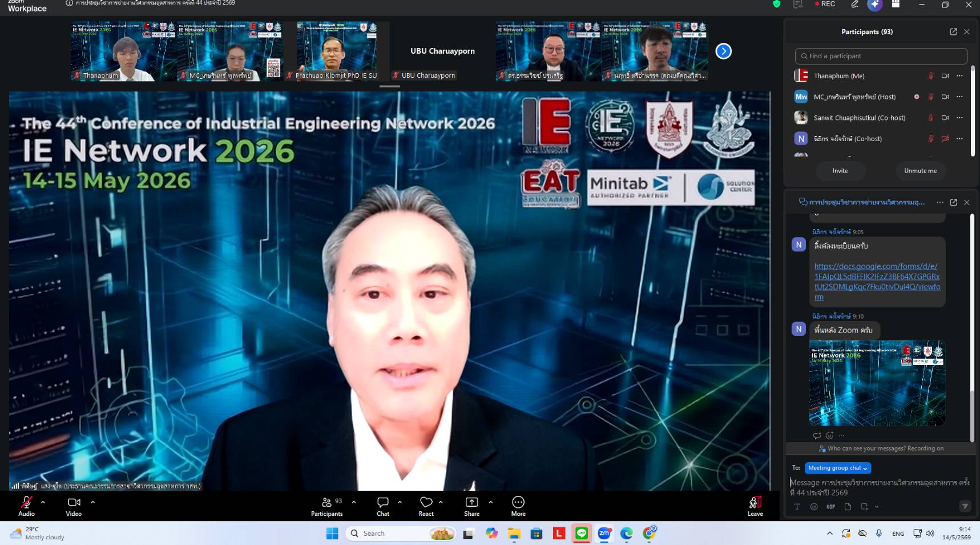Click the REC recording indicator

825,4
